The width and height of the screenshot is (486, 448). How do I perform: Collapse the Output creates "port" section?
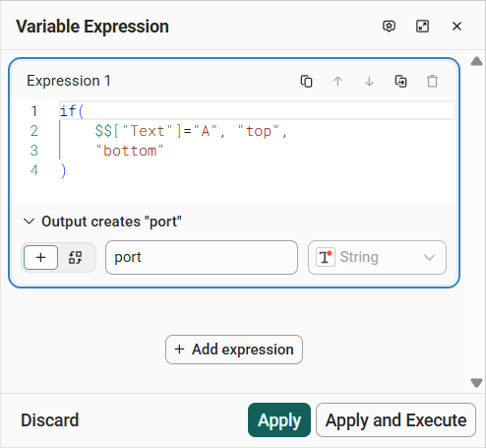point(29,222)
